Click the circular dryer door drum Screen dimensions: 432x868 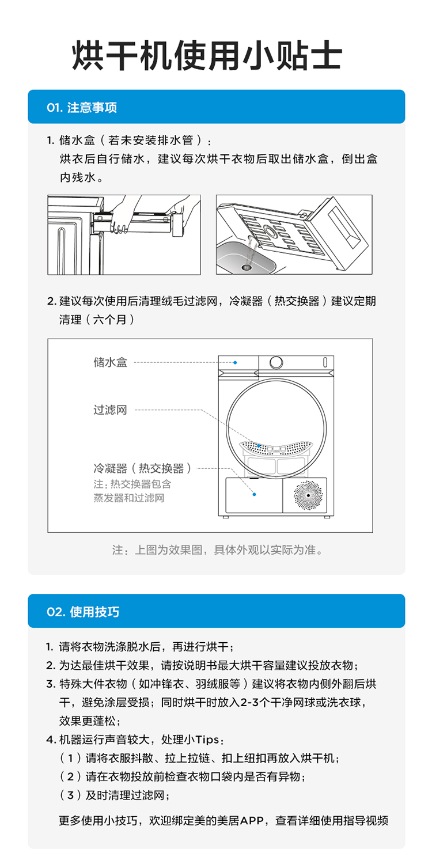click(x=276, y=427)
